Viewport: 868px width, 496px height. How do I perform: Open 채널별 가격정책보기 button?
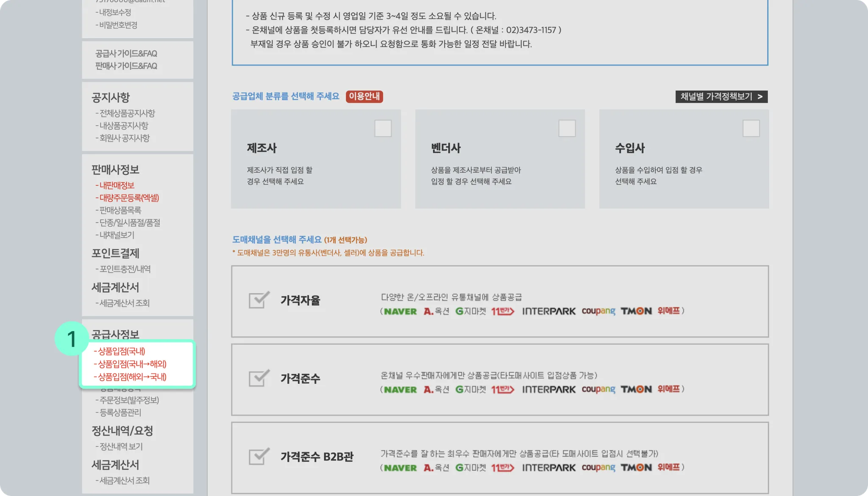tap(721, 97)
